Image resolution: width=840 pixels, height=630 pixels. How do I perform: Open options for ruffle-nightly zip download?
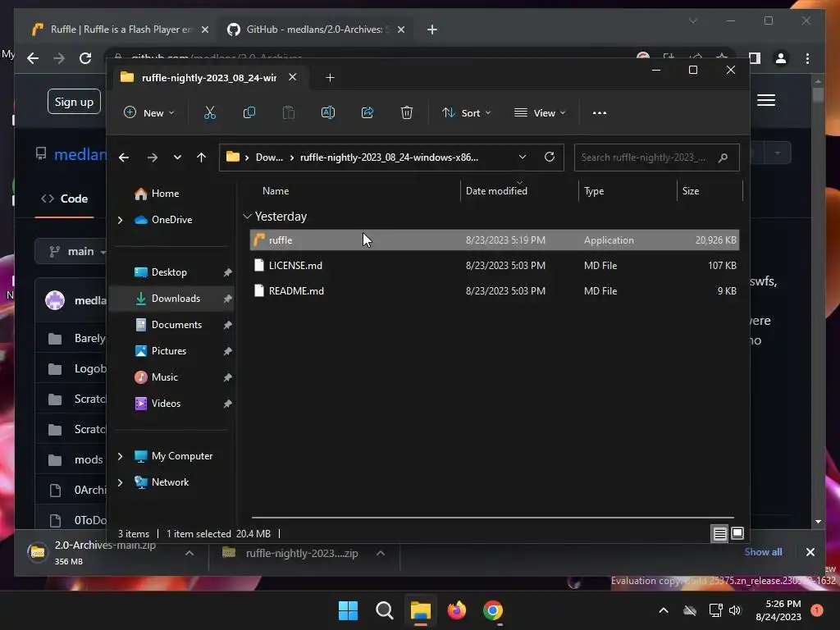point(381,553)
